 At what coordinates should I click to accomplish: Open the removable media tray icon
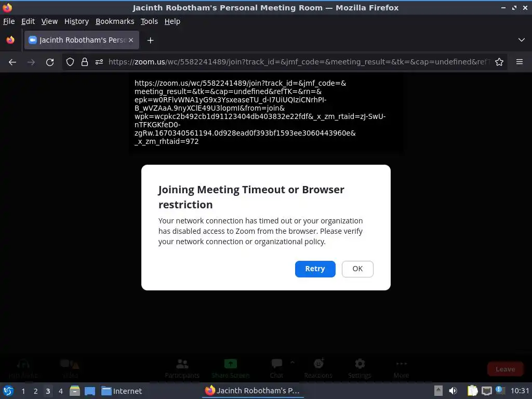pos(438,391)
